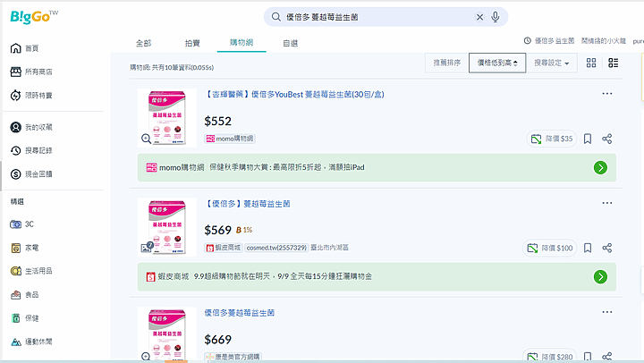Click the $552 product image

(166, 117)
